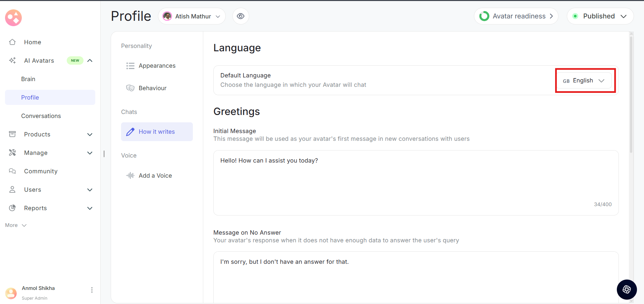Image resolution: width=644 pixels, height=304 pixels.
Task: Open the help widget in bottom corner
Action: [x=627, y=289]
